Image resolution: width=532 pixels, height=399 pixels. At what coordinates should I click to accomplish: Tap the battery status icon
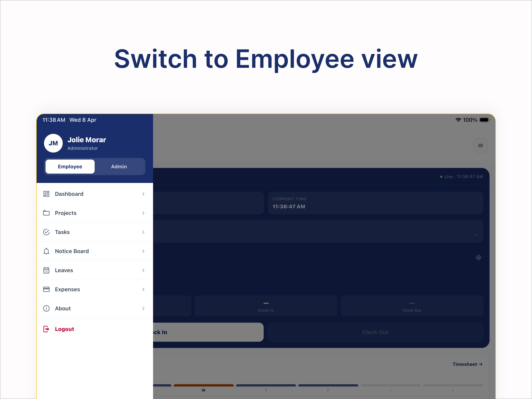(x=484, y=120)
